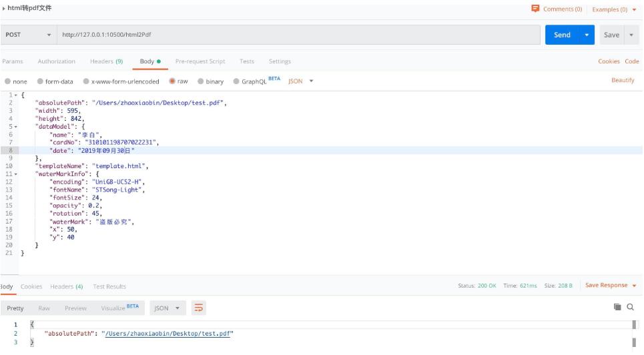Viewport: 644px width, 355px height.
Task: Open the Test Results tab
Action: point(109,286)
